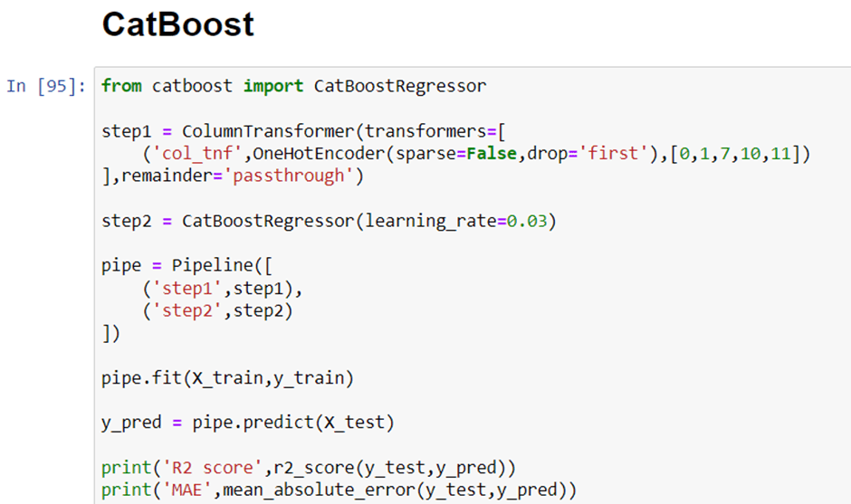Click the remainder='passthrough' line
Screen dimensions: 851x504
coord(233,176)
